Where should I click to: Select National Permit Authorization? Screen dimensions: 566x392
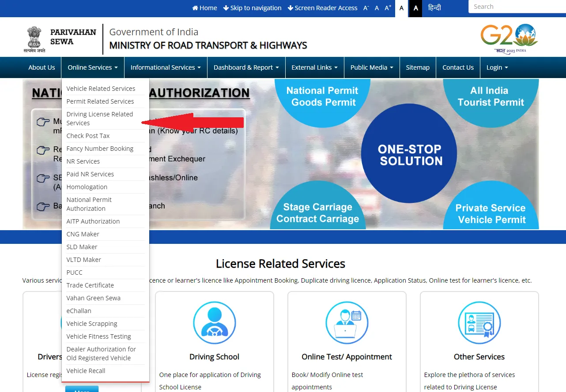tap(106, 204)
